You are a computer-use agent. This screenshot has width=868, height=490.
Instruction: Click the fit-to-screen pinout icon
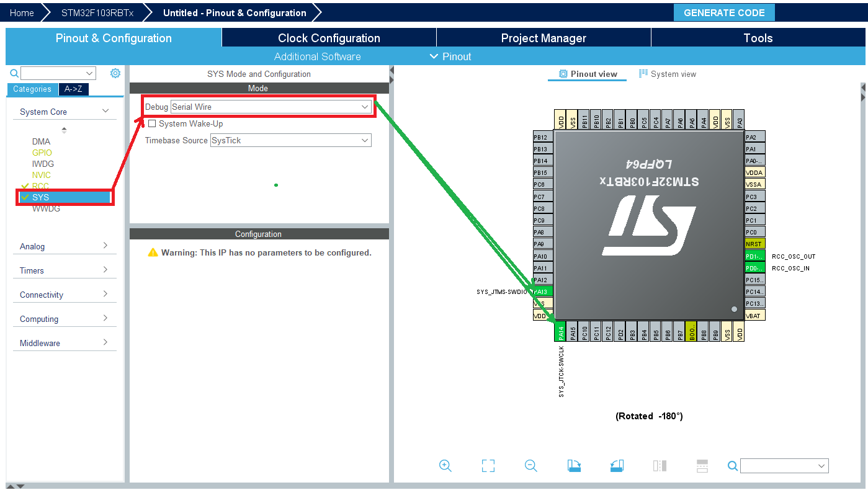pos(488,466)
